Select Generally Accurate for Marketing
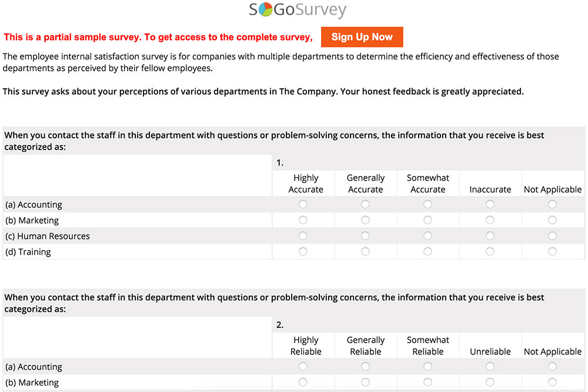The image size is (588, 392). (365, 220)
